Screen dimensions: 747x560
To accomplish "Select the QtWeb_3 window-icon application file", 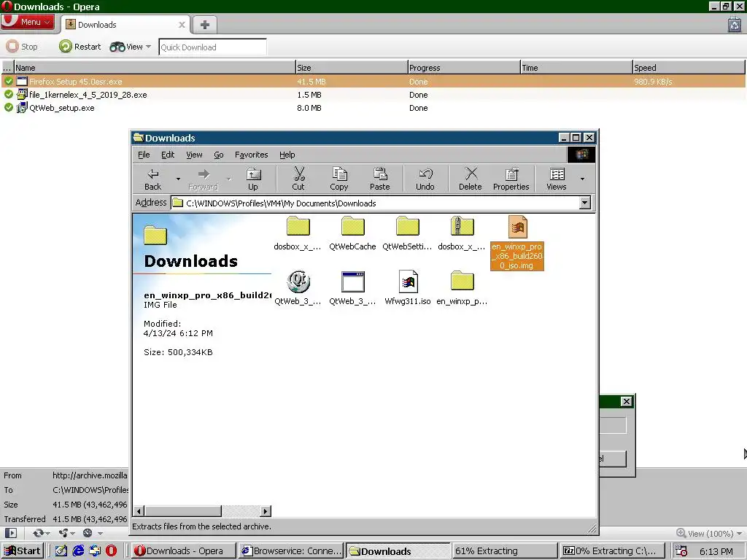I will click(352, 288).
